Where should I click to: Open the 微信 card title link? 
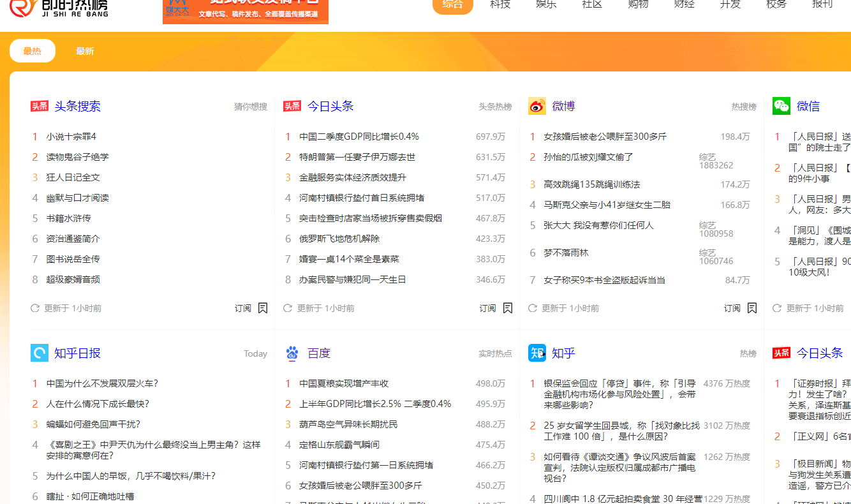tap(808, 106)
